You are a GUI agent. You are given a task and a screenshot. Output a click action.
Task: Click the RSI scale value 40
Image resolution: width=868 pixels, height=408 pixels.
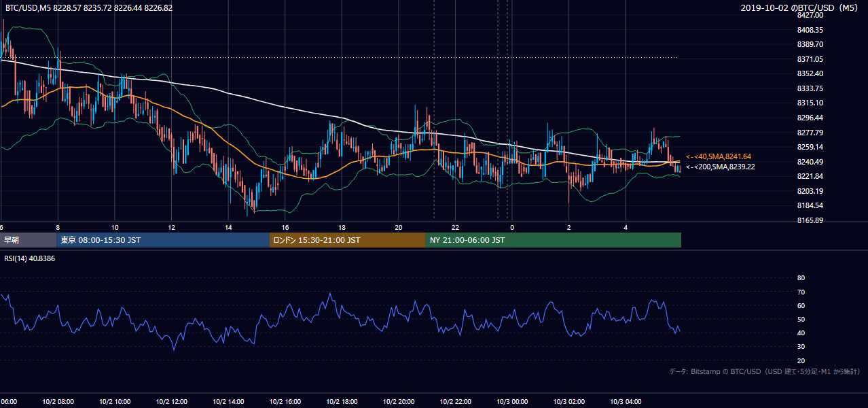[801, 333]
